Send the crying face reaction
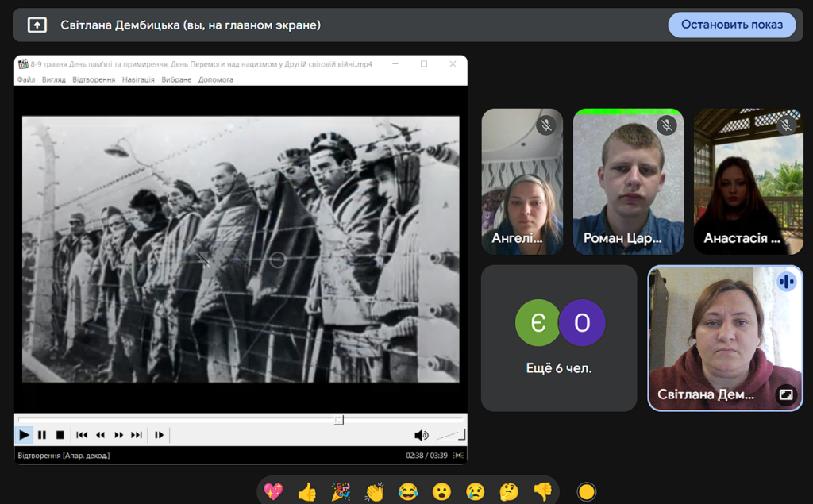Image resolution: width=813 pixels, height=504 pixels. (476, 491)
